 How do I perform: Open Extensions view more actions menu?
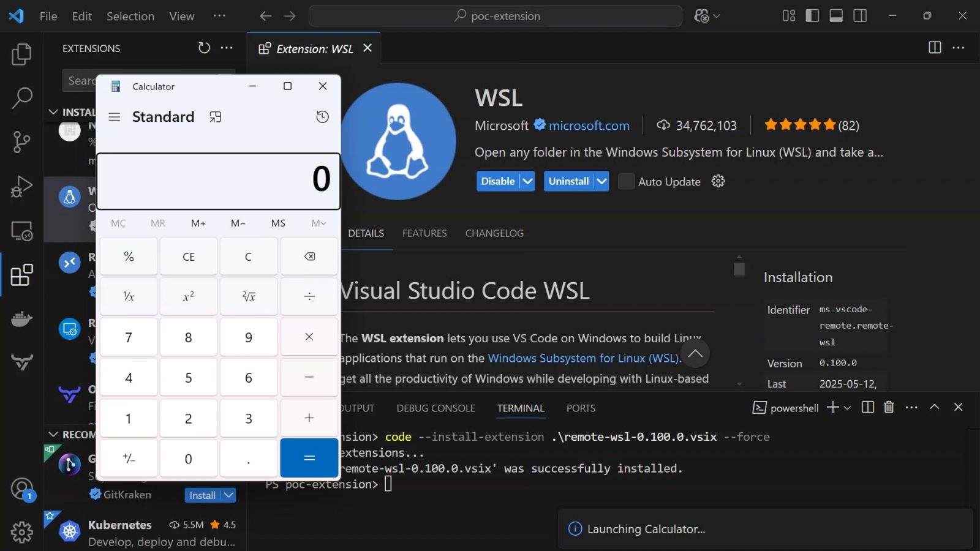click(227, 48)
